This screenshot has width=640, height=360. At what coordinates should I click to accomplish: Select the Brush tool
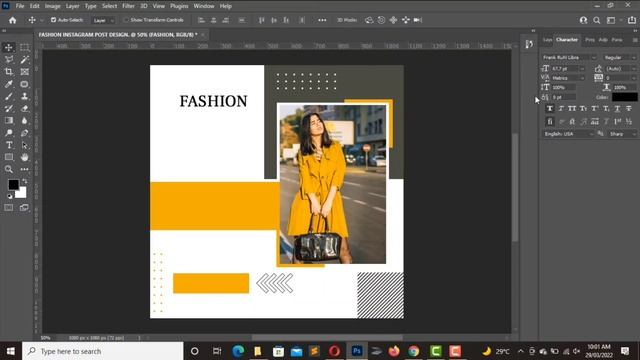point(9,96)
